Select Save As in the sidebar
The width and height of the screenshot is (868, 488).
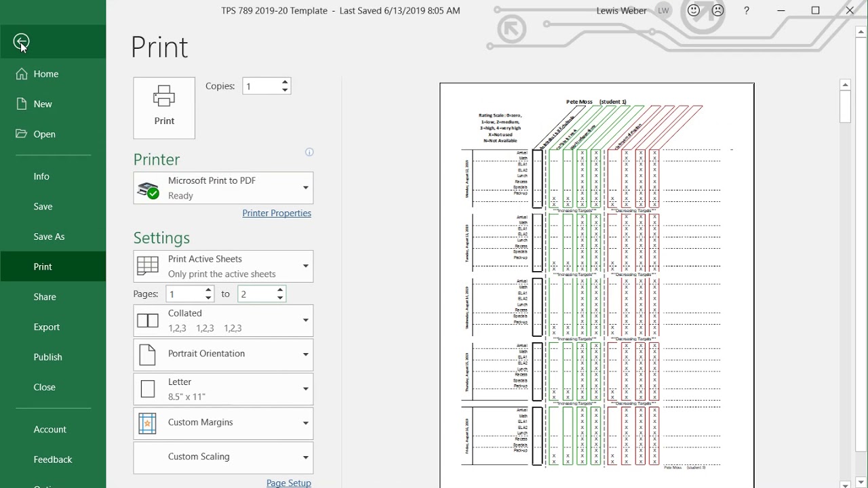point(49,237)
